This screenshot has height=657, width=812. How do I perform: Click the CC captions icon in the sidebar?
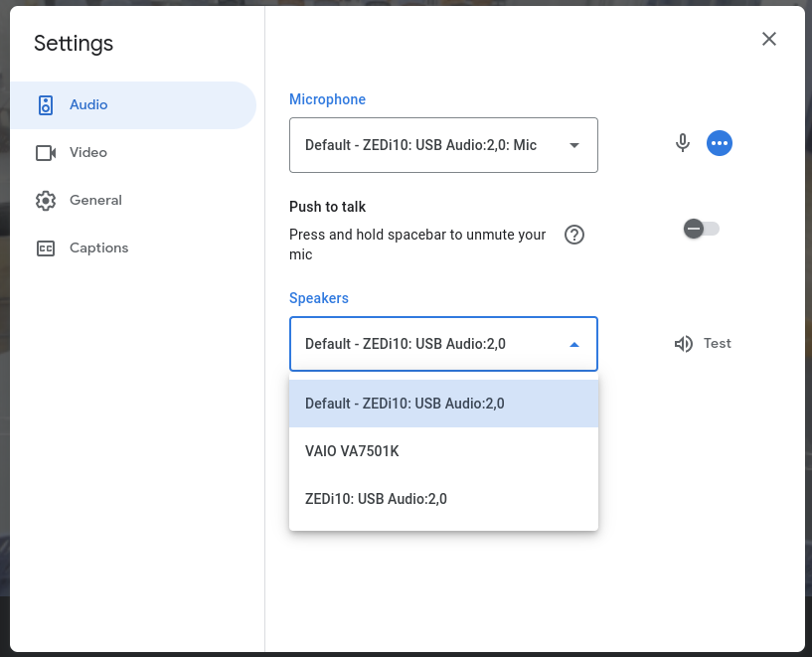(46, 248)
